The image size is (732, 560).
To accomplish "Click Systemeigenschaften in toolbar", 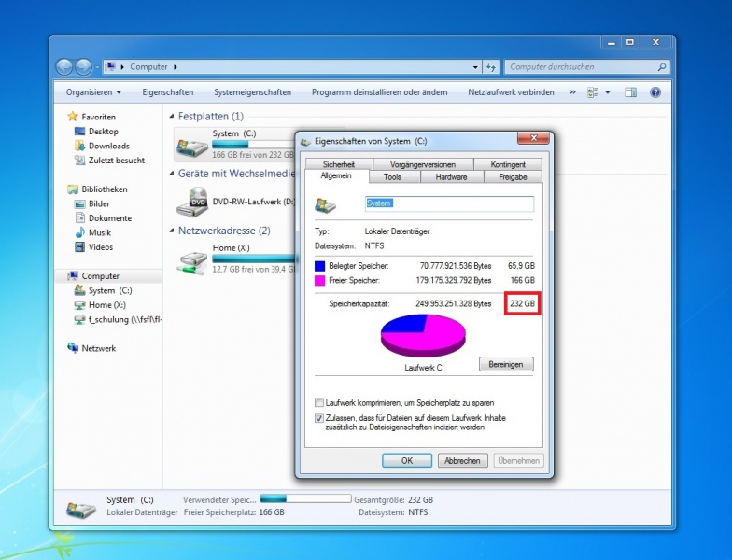I will point(252,92).
